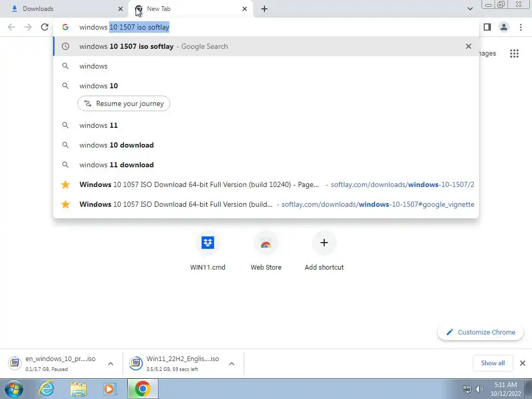532x399 pixels.
Task: Click star icon of softlay windows-10-1507/2 bookmark
Action: point(65,184)
